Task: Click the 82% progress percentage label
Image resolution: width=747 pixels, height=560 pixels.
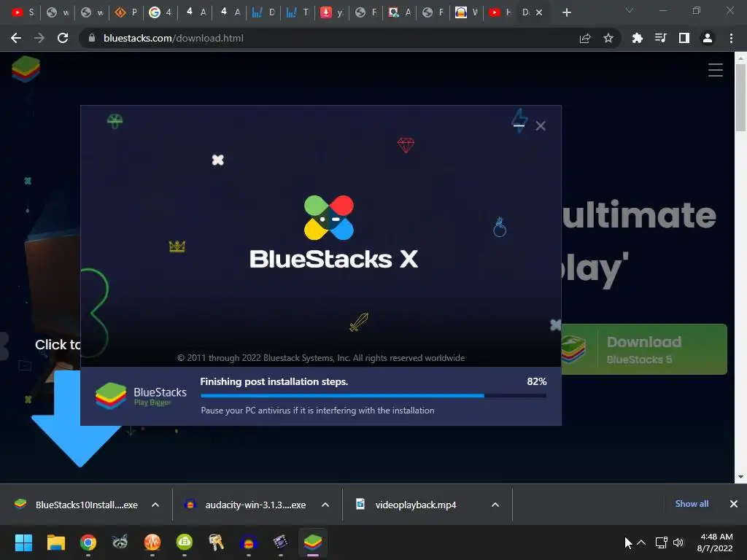Action: click(x=536, y=381)
